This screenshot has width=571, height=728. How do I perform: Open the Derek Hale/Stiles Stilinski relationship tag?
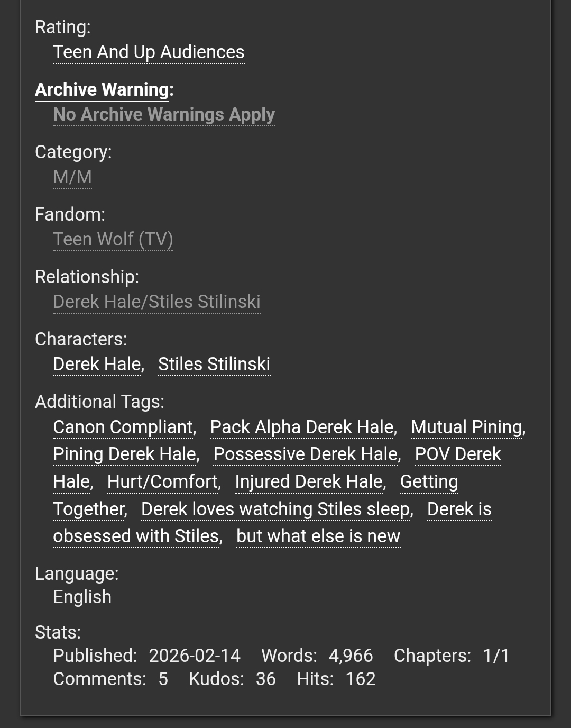(x=156, y=302)
